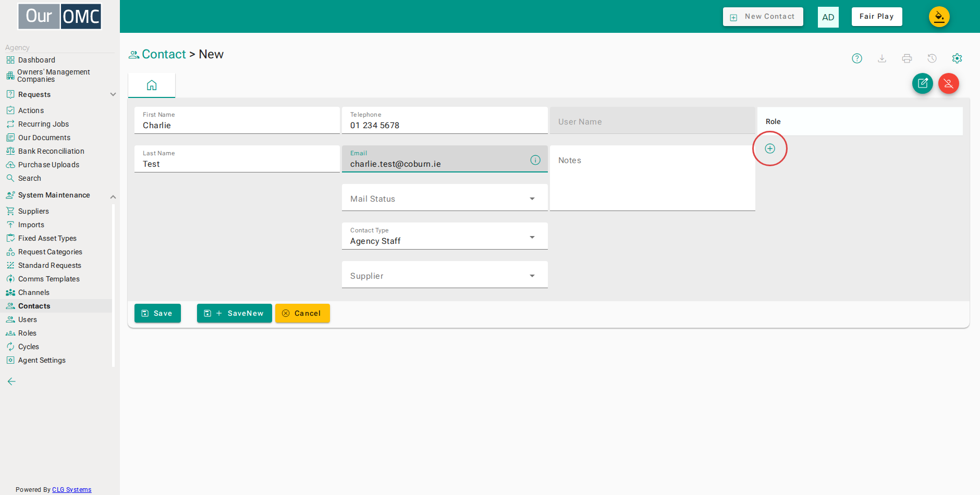The width and height of the screenshot is (980, 495).
Task: Focus the First Name field
Action: coord(237,120)
